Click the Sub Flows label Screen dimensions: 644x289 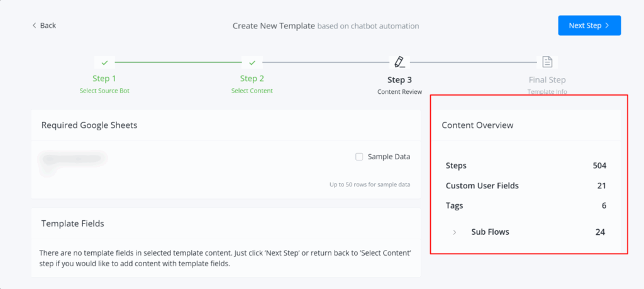(x=490, y=232)
